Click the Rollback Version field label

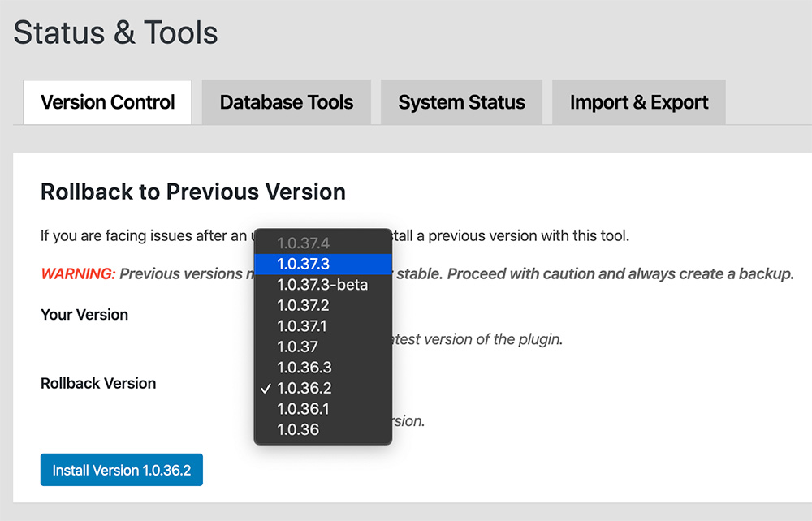coord(98,383)
